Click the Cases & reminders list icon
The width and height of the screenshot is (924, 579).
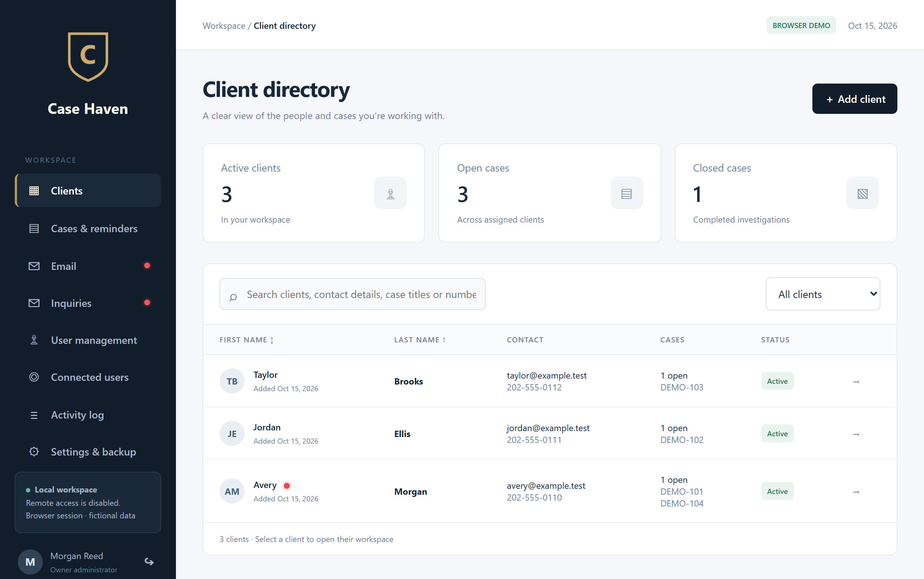point(34,228)
